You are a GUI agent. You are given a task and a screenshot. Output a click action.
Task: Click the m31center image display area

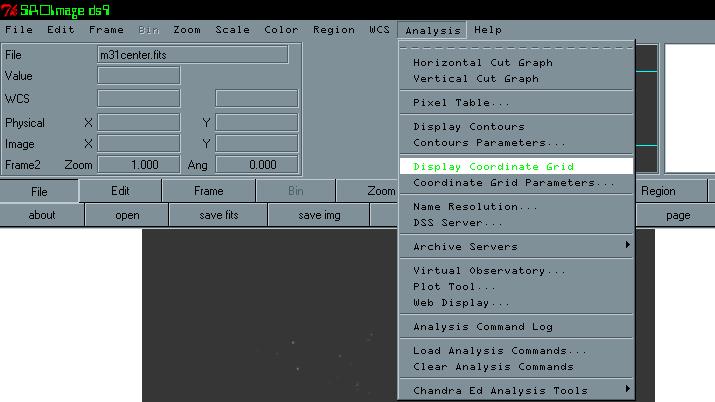270,315
